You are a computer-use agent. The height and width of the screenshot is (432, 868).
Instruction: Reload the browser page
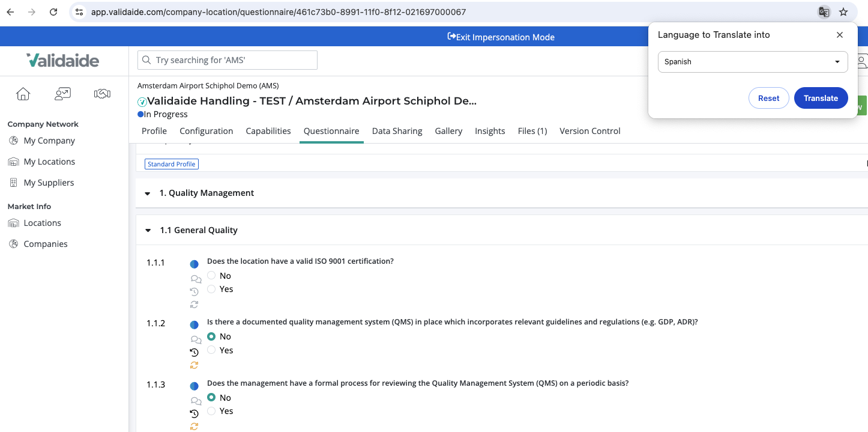(x=53, y=12)
